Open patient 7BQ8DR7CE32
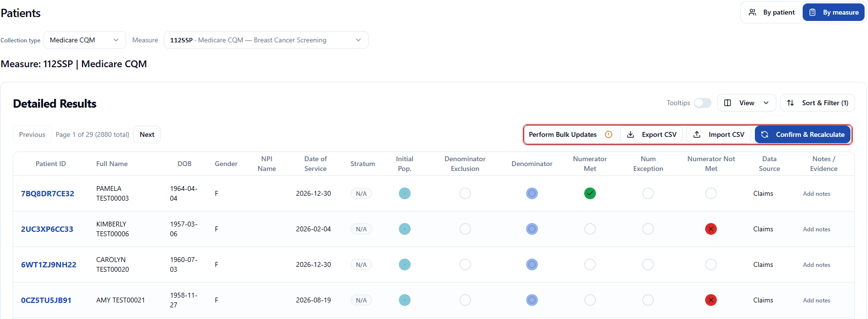Viewport: 868px width, 319px height. (47, 193)
